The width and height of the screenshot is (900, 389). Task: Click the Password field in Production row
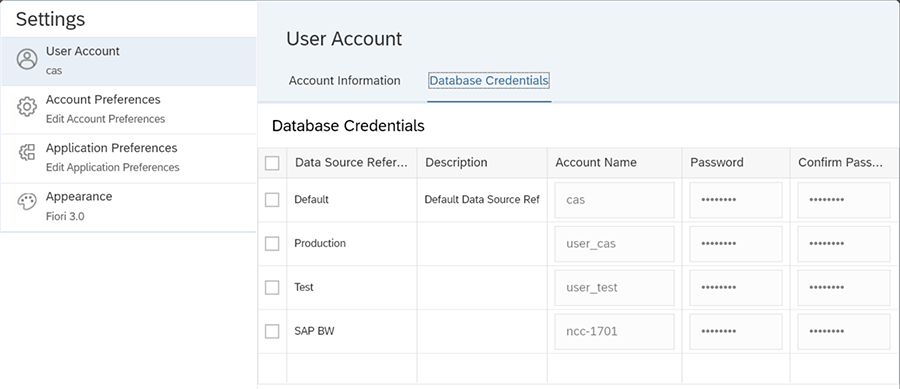click(736, 244)
